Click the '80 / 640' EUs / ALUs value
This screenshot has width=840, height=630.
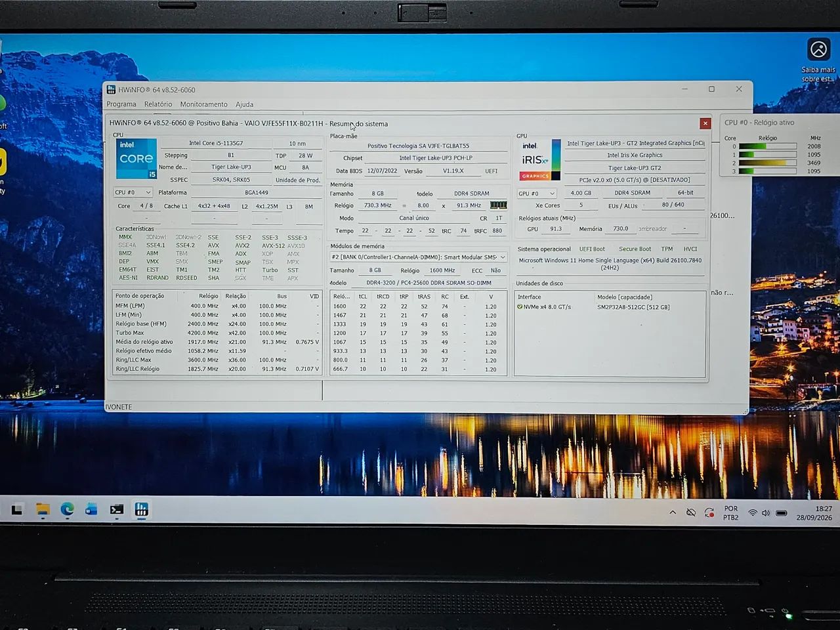point(673,205)
